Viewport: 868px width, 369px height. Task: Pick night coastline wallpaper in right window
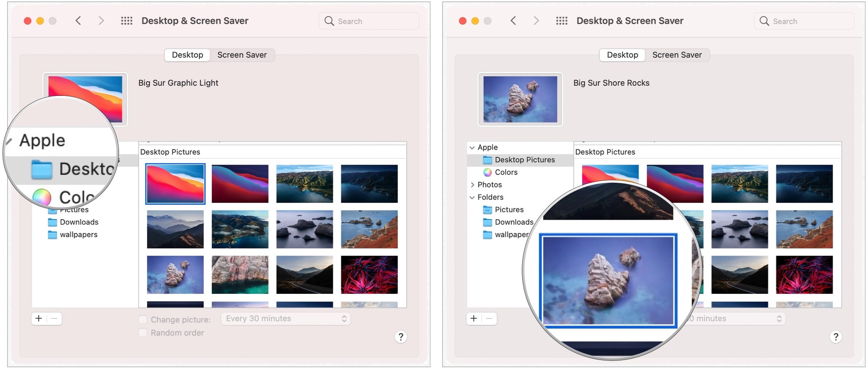pyautogui.click(x=804, y=184)
